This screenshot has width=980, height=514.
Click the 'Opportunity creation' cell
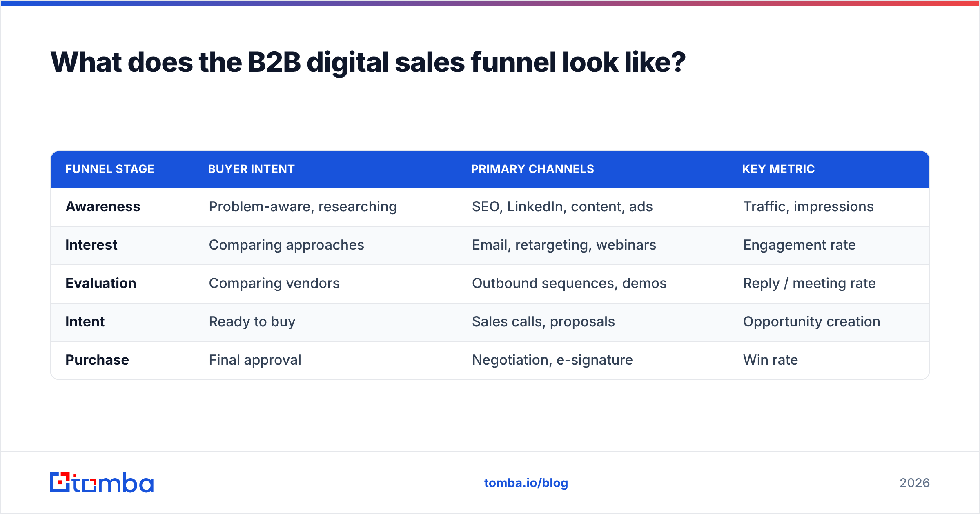[x=829, y=322]
